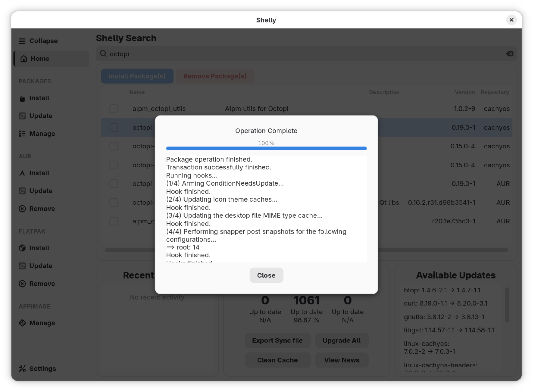Viewport: 533px width, 392px height.
Task: Tick the octopi 0.19.0-1 cachyos checkbox
Action: [x=114, y=127]
